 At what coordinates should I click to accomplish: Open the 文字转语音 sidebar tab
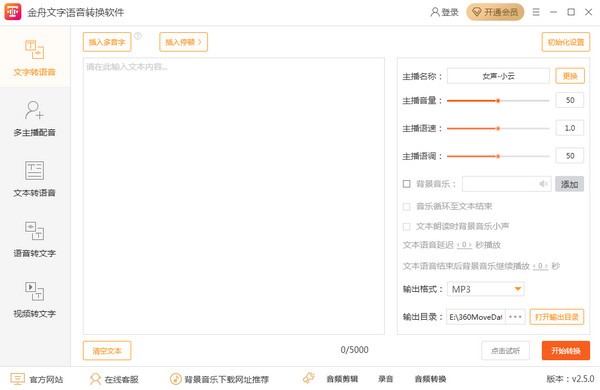(x=34, y=57)
